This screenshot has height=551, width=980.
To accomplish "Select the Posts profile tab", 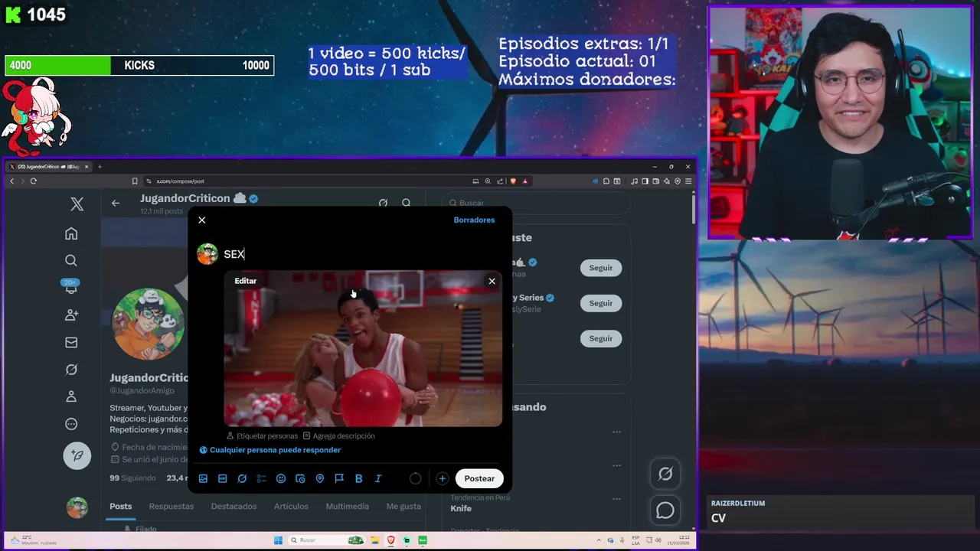I will (x=120, y=506).
